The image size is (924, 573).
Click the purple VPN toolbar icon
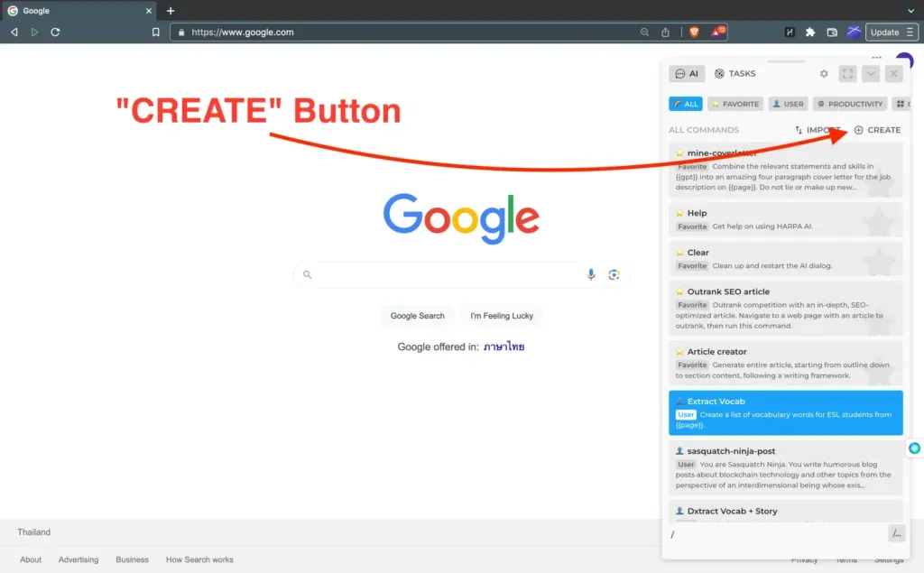(x=854, y=32)
